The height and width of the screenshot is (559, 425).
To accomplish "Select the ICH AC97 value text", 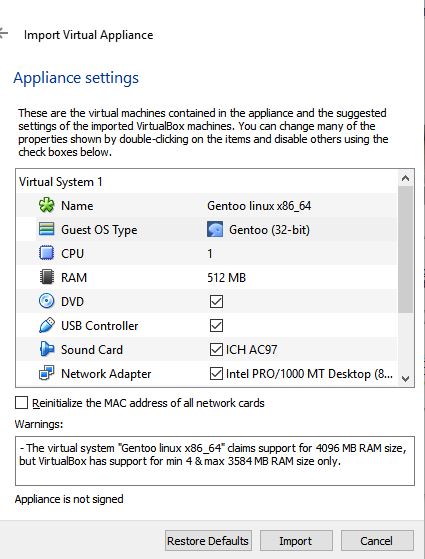I will tap(251, 349).
